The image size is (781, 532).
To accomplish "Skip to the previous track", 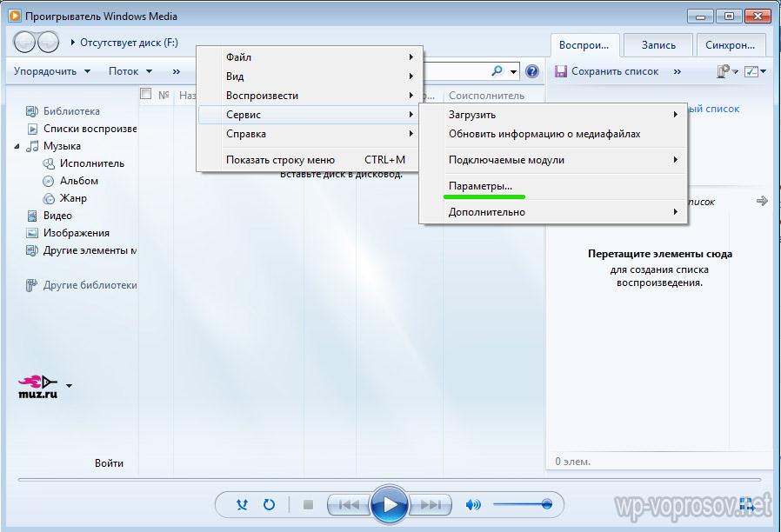I will [349, 505].
